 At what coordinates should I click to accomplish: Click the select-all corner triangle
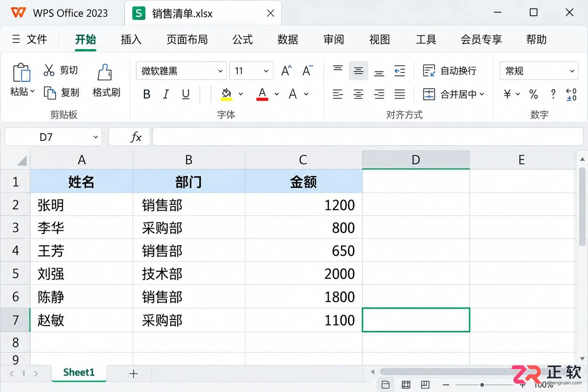coord(22,160)
